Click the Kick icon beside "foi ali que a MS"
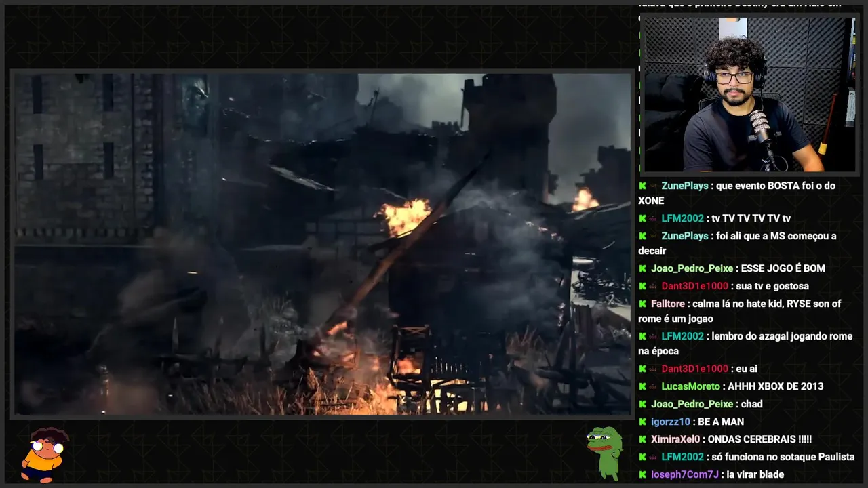 [x=642, y=236]
